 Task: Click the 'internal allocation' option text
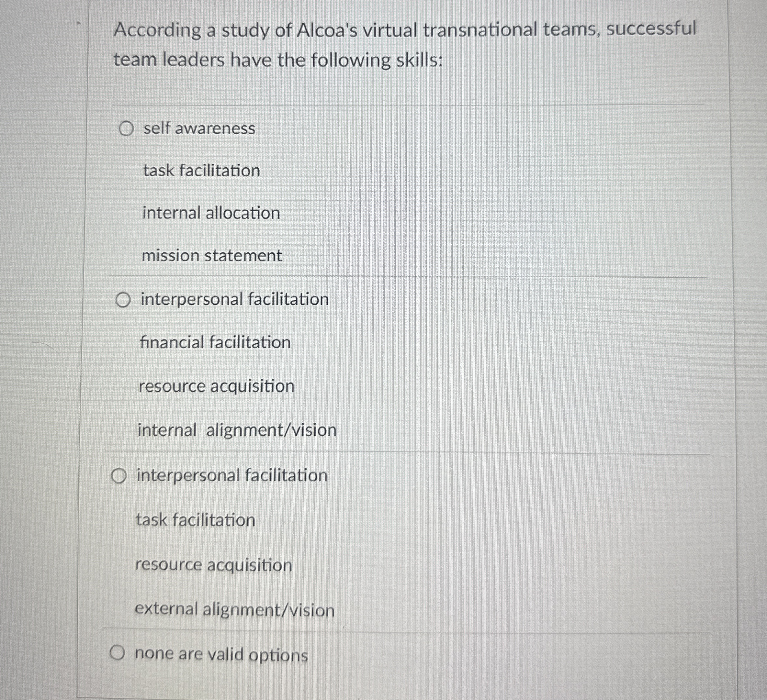(x=211, y=213)
